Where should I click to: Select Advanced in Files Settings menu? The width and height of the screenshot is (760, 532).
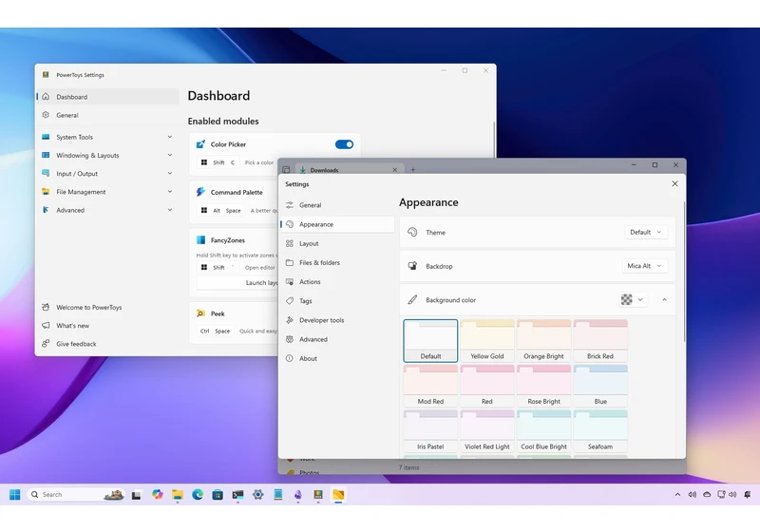[x=337, y=339]
